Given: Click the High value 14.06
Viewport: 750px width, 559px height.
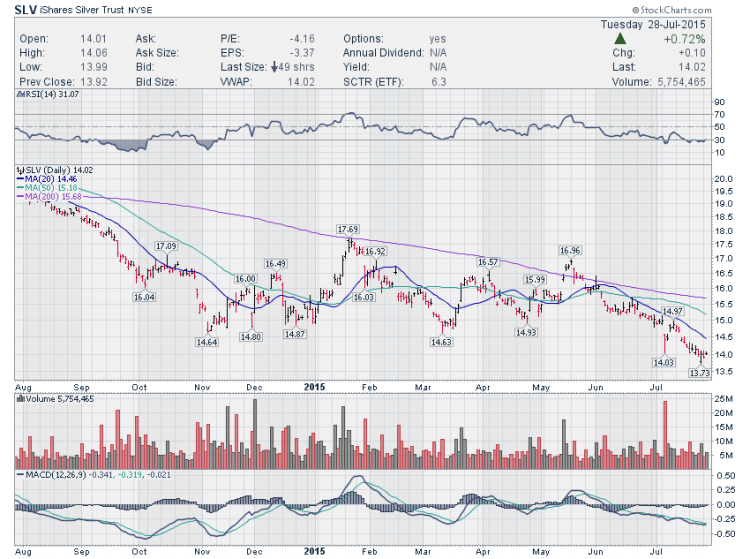Looking at the screenshot, I should [93, 53].
